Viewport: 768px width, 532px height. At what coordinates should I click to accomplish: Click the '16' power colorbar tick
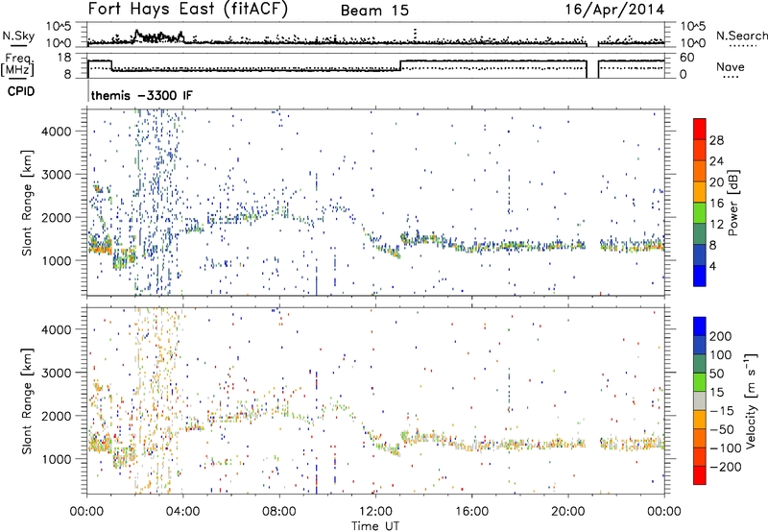[716, 204]
